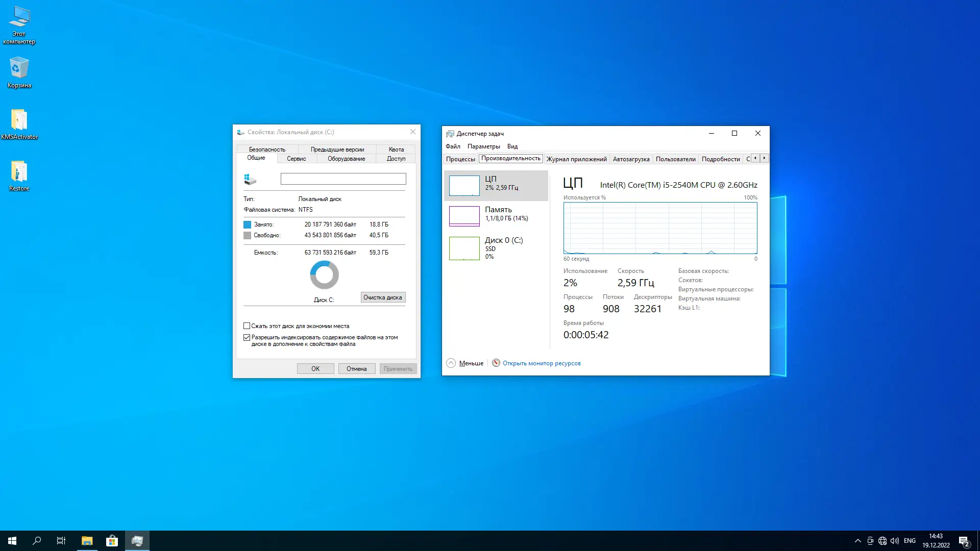This screenshot has height=551, width=980.
Task: Enable the compress disk checkbox (Сжать этот диск)
Action: [247, 325]
